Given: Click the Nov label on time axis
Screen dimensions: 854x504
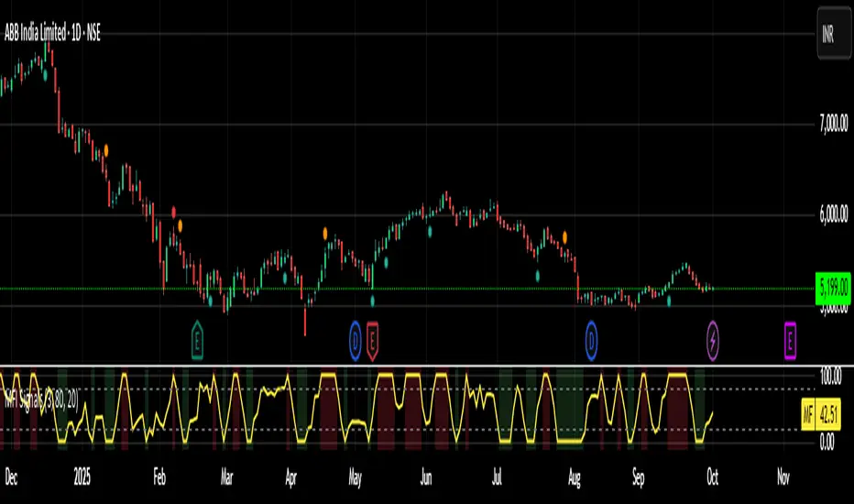Looking at the screenshot, I should pos(783,477).
